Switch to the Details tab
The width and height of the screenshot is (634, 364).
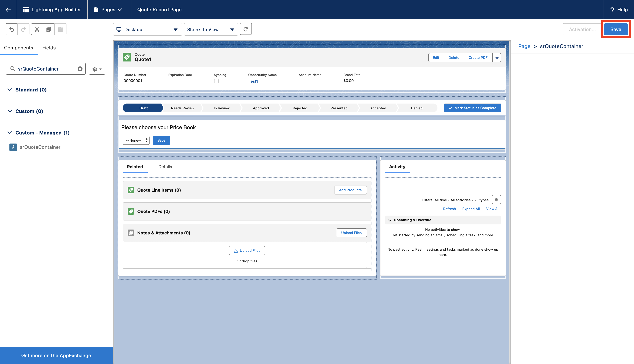(x=165, y=167)
